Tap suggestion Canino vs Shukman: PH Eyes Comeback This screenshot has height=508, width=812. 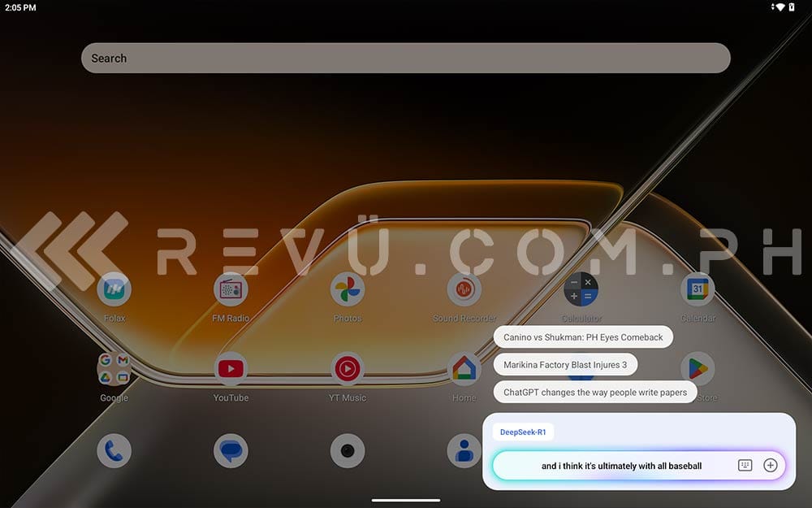point(583,337)
